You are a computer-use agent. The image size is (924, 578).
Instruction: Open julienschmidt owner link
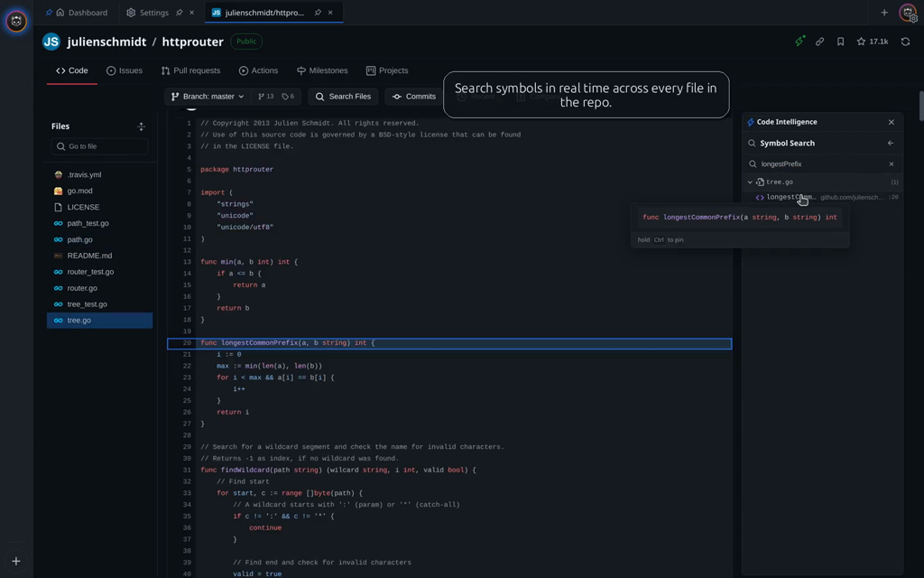106,42
